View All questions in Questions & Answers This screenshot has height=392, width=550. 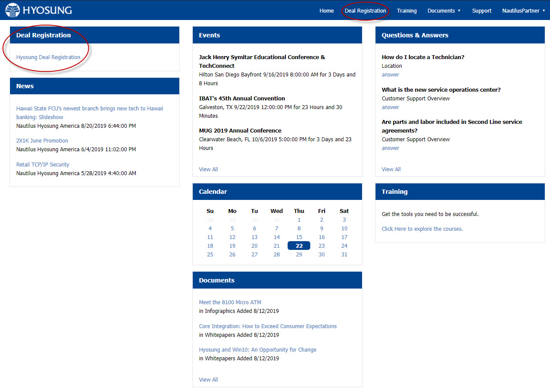(x=391, y=169)
